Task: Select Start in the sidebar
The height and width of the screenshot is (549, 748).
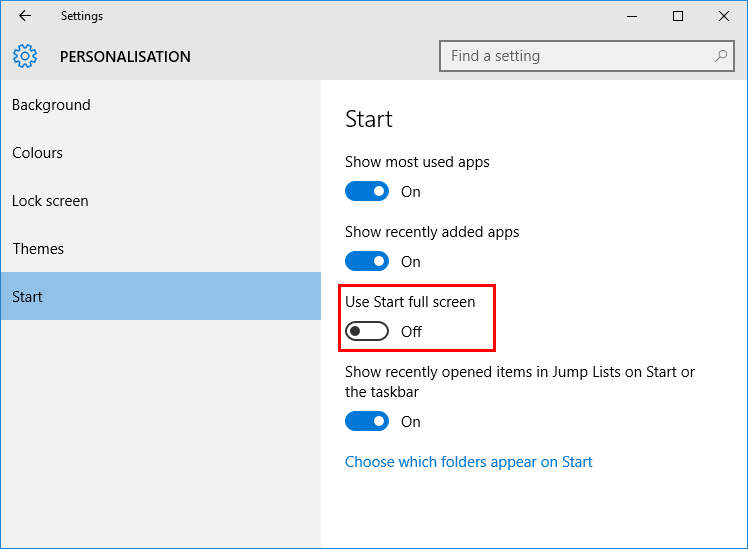Action: pos(161,296)
